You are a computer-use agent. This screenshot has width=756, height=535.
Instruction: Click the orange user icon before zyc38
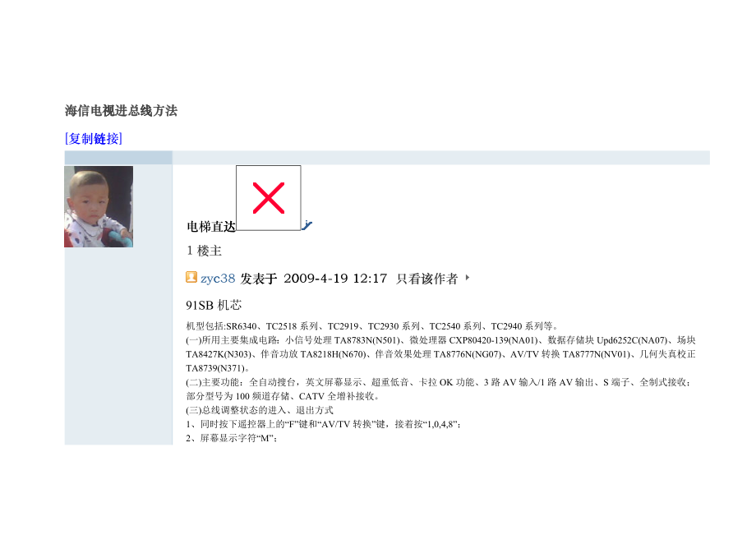point(191,277)
